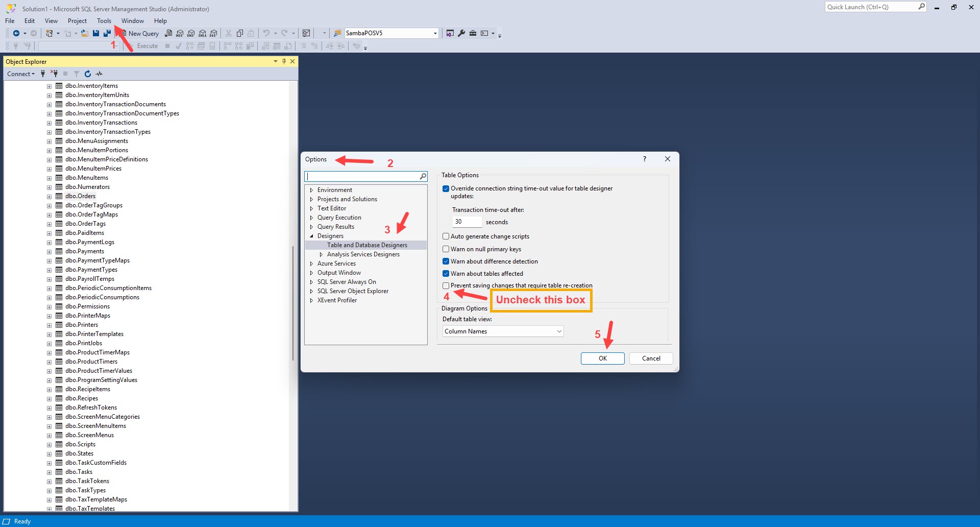Open a new XMLA query

click(x=202, y=33)
